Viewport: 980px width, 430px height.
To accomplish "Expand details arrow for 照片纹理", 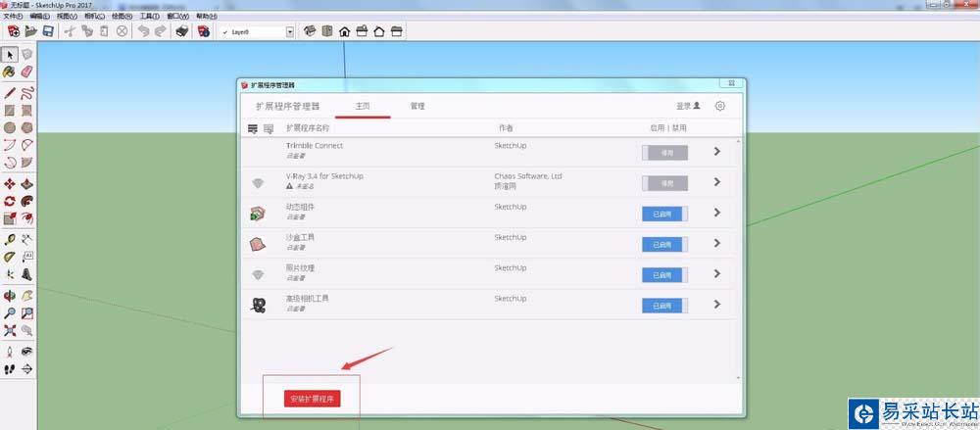I will point(717,273).
